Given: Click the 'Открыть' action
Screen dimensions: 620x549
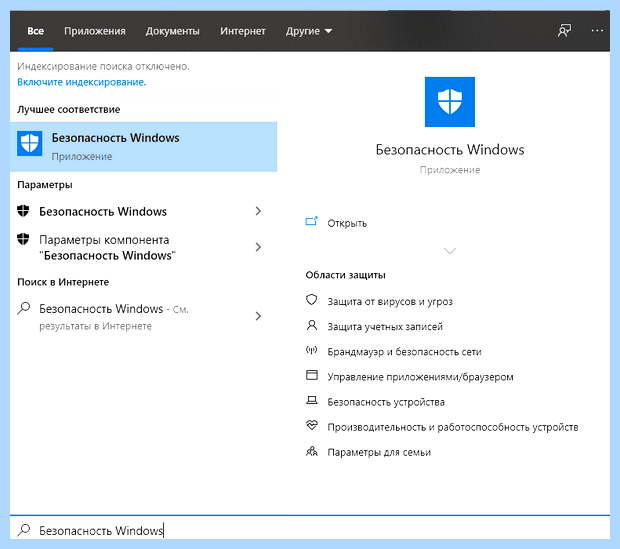Looking at the screenshot, I should [347, 223].
